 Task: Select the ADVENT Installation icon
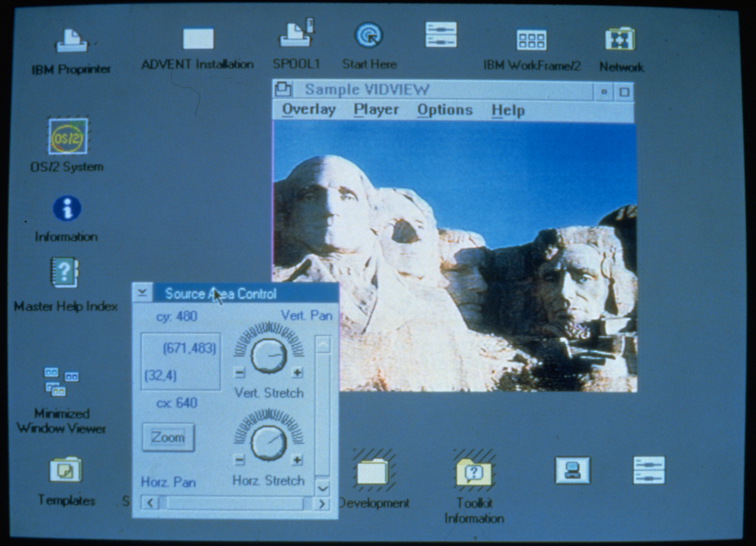[198, 38]
